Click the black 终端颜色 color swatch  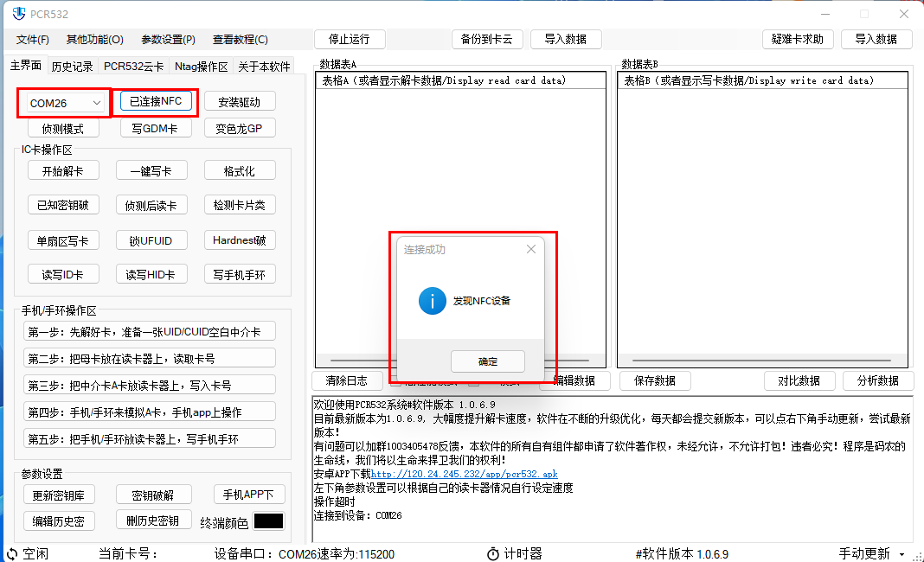[268, 521]
